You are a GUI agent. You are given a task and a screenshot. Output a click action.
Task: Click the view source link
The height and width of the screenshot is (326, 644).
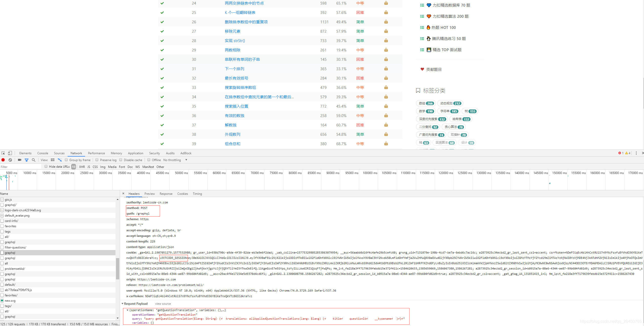click(163, 303)
